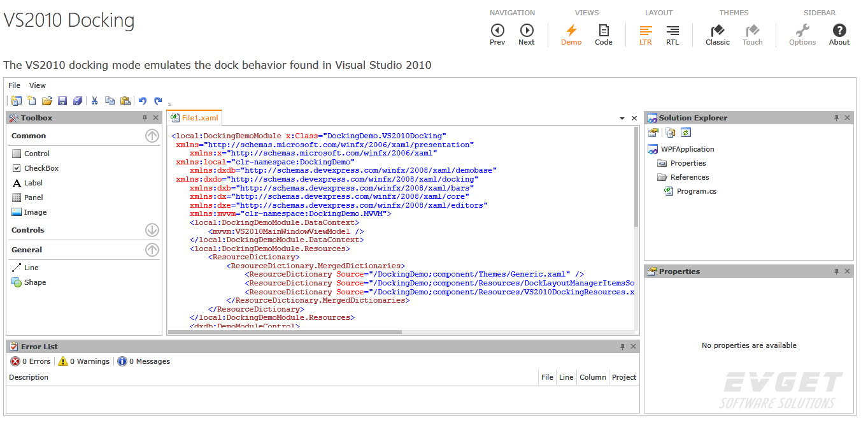Click the Line column header in Error List
This screenshot has height=425, width=868.
566,377
